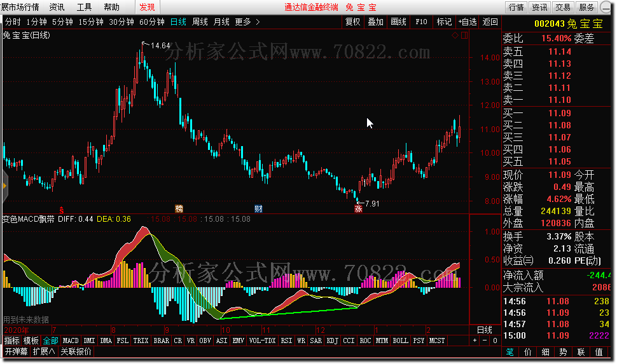Click the arrow after 更多

tap(258, 22)
